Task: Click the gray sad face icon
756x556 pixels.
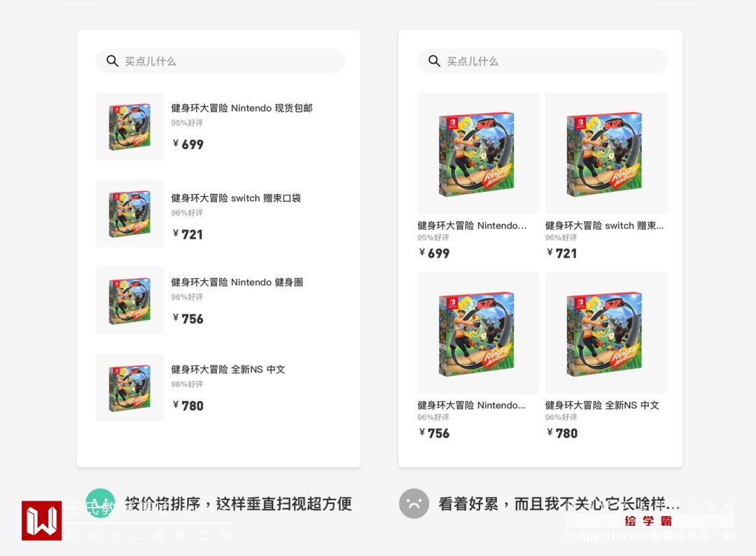Action: point(414,503)
